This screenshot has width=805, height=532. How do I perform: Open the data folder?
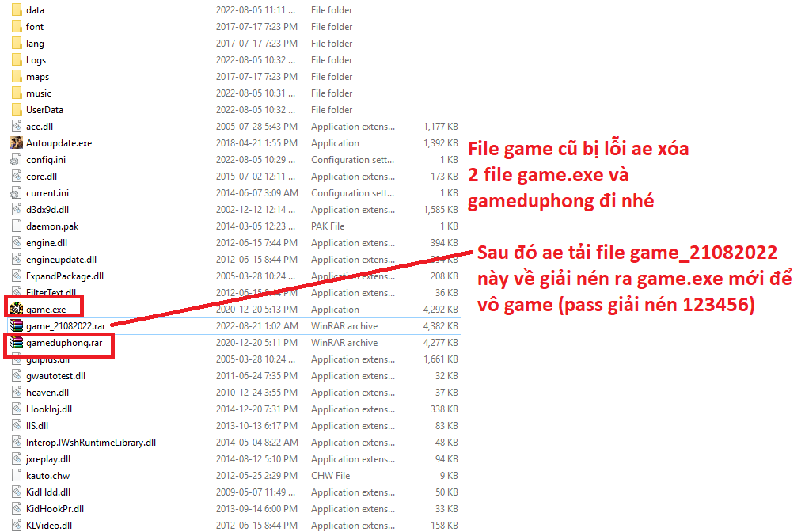pyautogui.click(x=35, y=10)
